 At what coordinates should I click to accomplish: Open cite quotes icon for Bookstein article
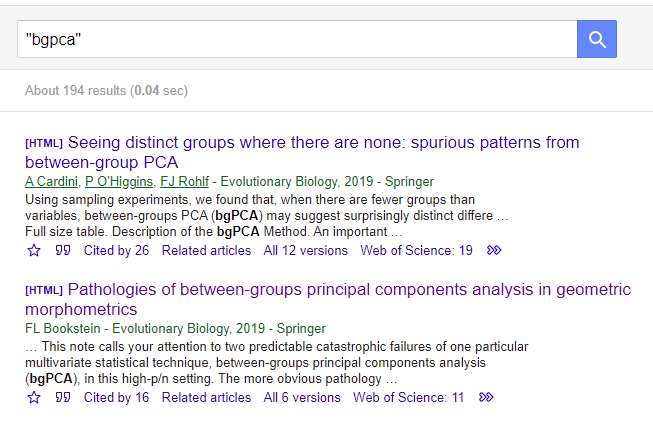(63, 397)
